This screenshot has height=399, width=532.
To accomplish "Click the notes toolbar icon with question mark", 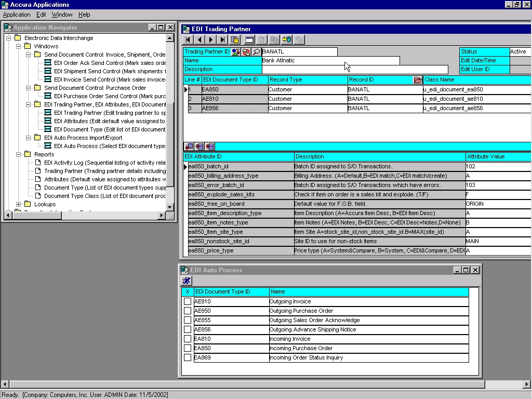I will pos(234,39).
